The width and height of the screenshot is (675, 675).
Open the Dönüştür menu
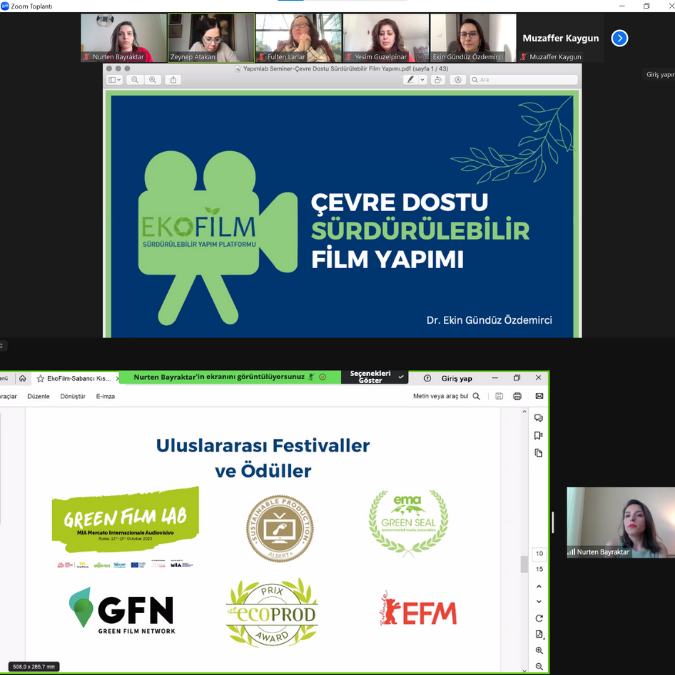point(72,396)
